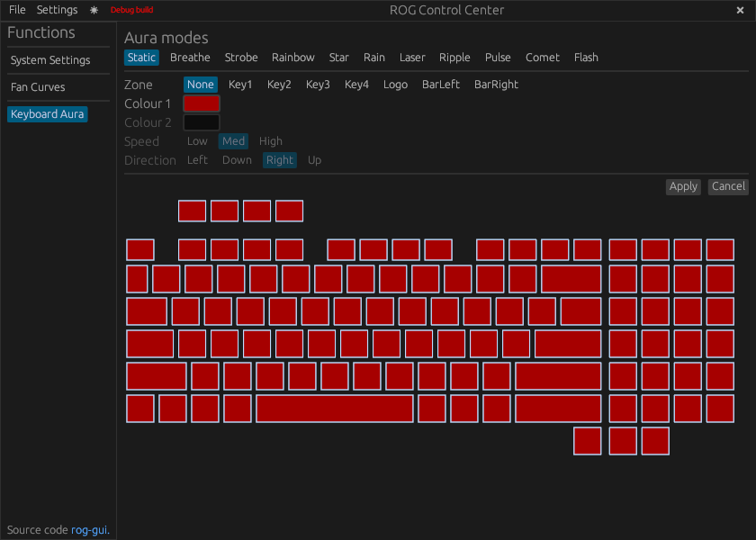Choose the Ripple aura mode
Image resolution: width=756 pixels, height=540 pixels.
click(454, 58)
